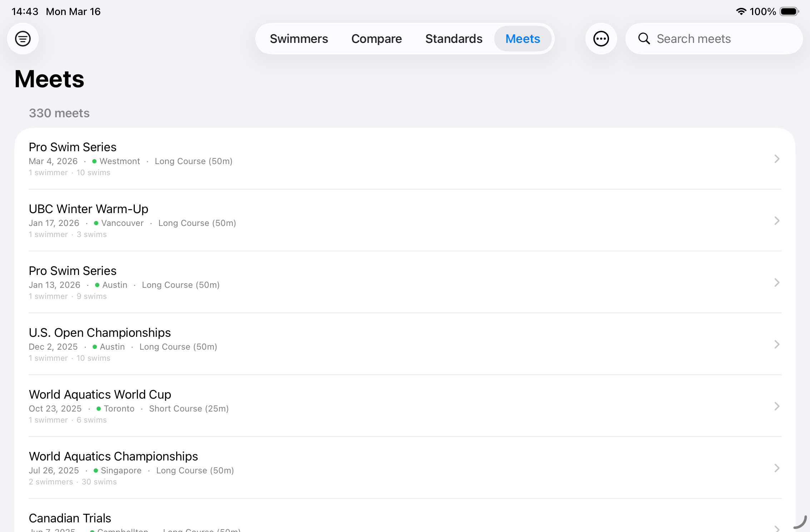Switch to the Swimmers tab
Image resolution: width=810 pixels, height=532 pixels.
[x=299, y=39]
